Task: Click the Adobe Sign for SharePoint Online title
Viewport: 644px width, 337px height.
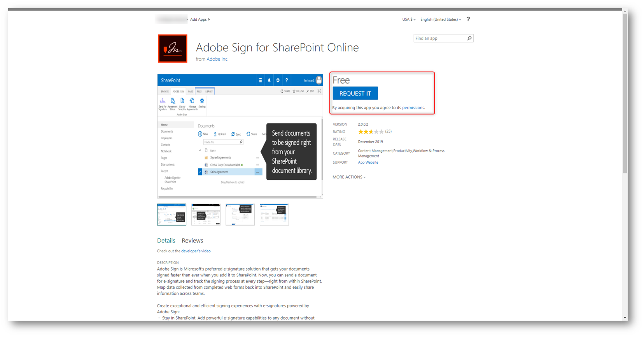Action: click(x=277, y=47)
